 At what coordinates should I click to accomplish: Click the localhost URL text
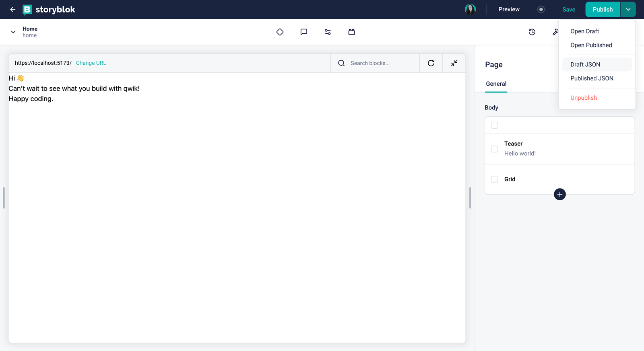coord(43,63)
